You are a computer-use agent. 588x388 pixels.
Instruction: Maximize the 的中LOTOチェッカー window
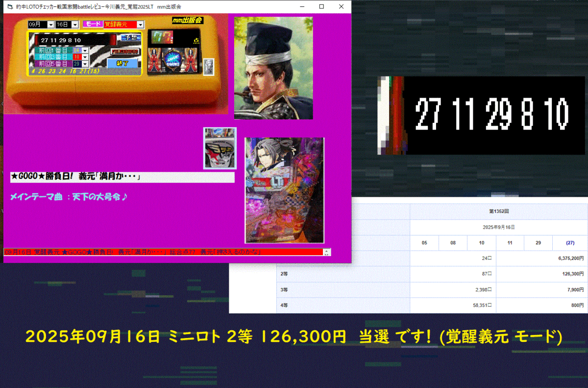pos(321,7)
